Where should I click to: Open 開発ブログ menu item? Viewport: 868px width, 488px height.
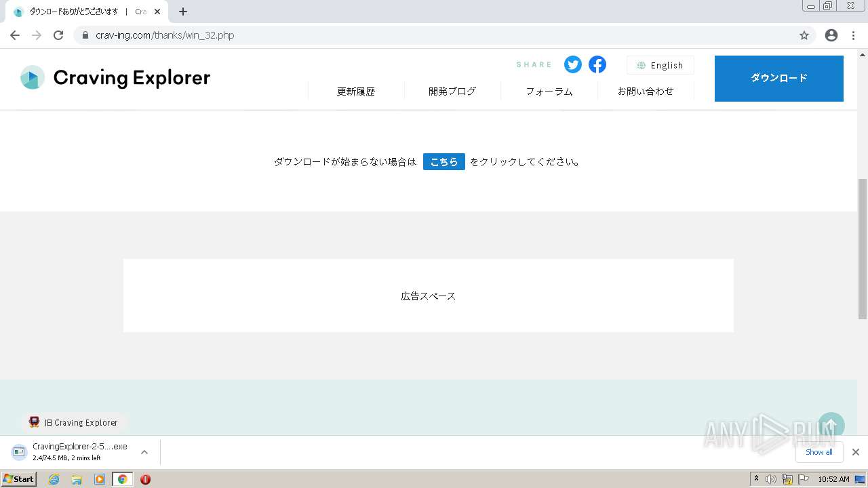[452, 91]
